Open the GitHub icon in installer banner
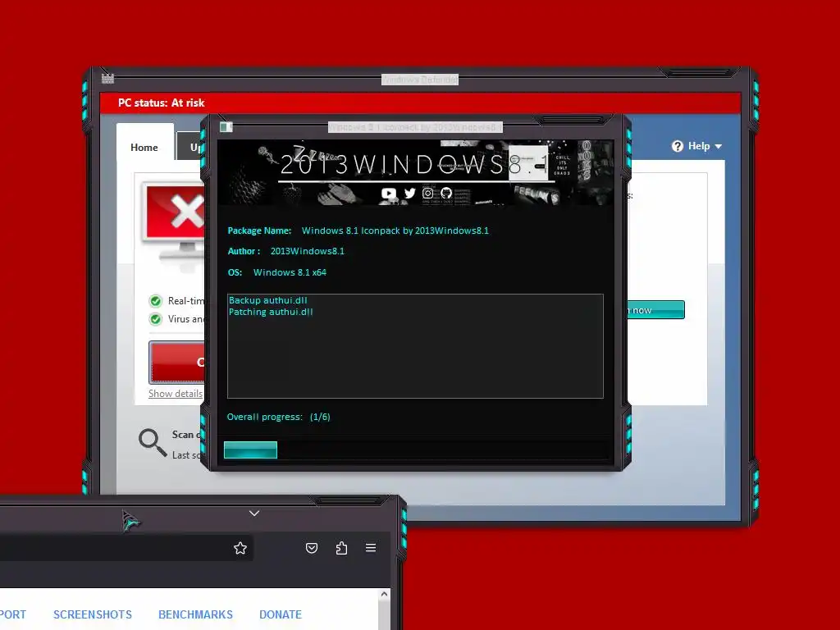 pos(446,194)
